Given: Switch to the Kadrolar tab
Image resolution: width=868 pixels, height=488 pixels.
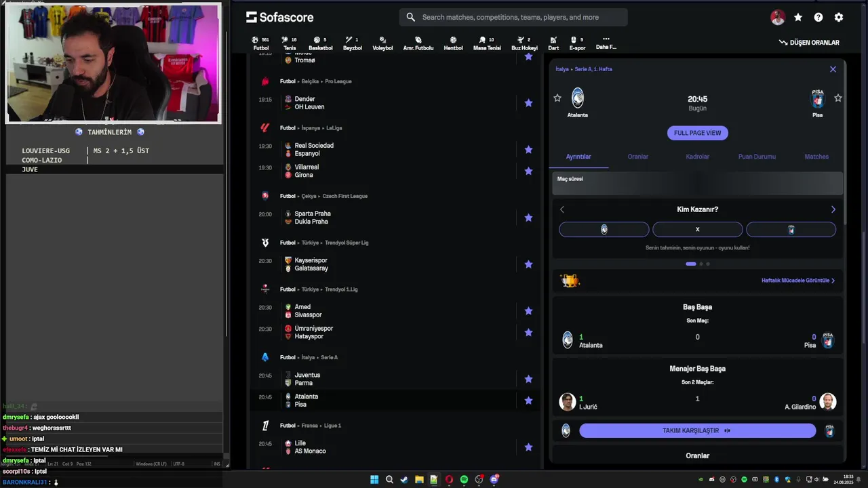Looking at the screenshot, I should 697,157.
